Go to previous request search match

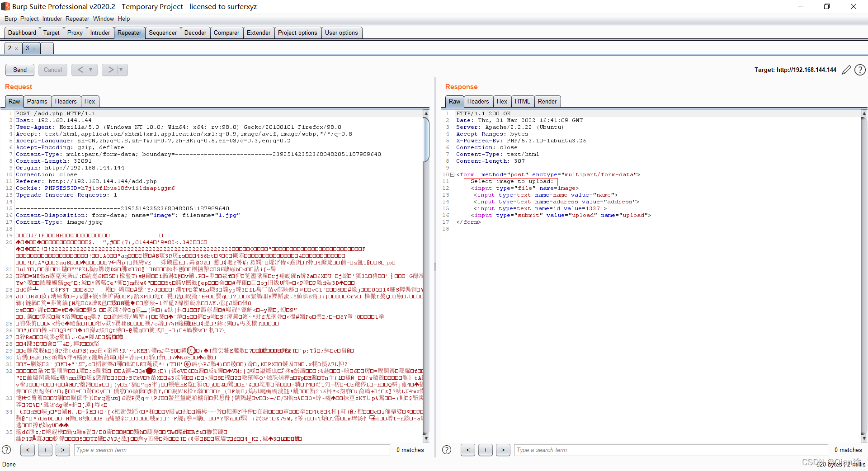(x=28, y=450)
